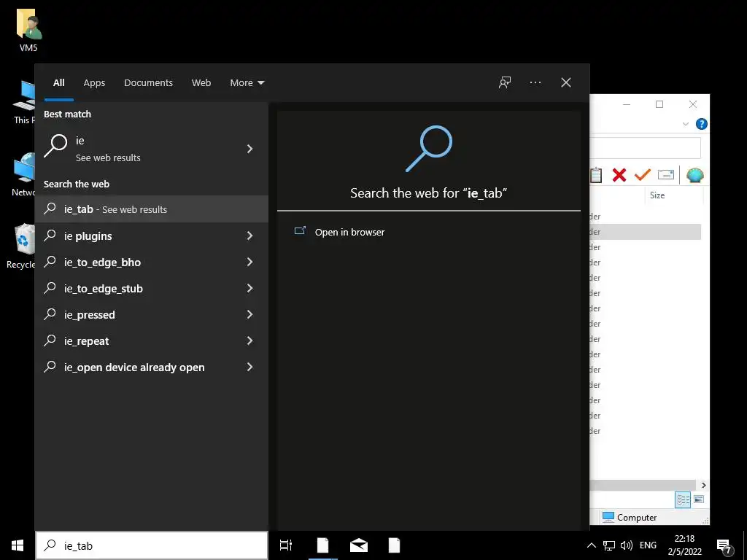Switch ENG input language indicator
Image resolution: width=747 pixels, height=560 pixels.
tap(648, 545)
